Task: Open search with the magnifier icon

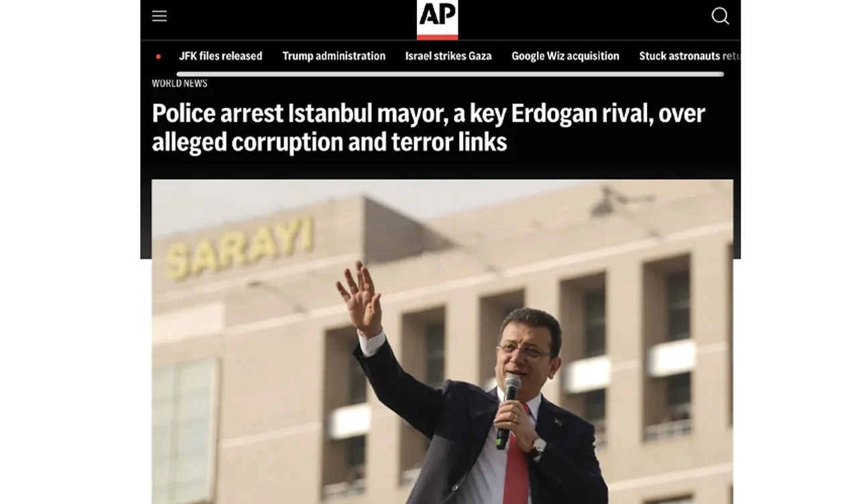Action: pyautogui.click(x=720, y=16)
